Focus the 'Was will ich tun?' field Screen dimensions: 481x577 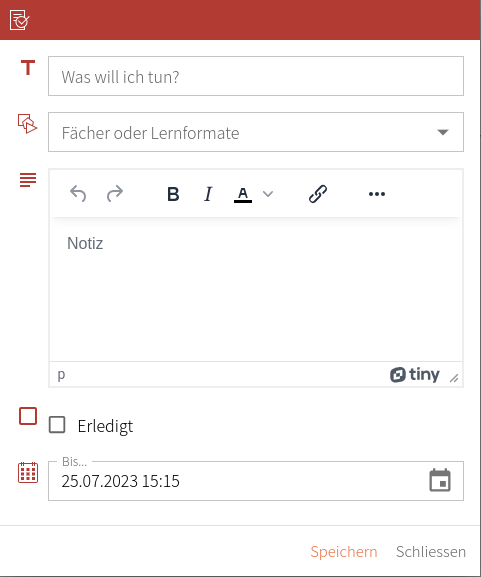(x=256, y=76)
